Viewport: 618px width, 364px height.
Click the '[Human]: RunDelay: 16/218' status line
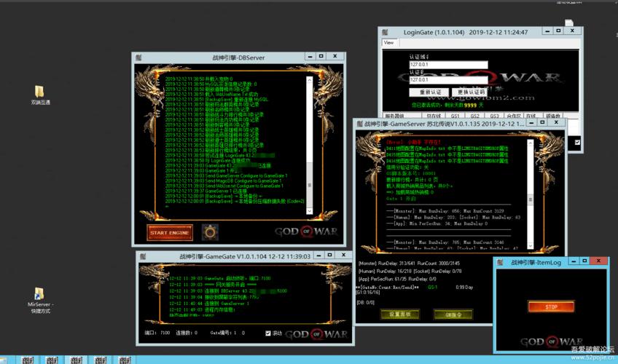pyautogui.click(x=410, y=271)
